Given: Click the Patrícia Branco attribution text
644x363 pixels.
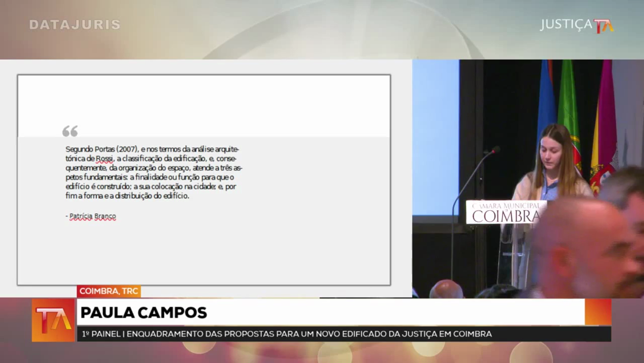Looking at the screenshot, I should point(91,217).
